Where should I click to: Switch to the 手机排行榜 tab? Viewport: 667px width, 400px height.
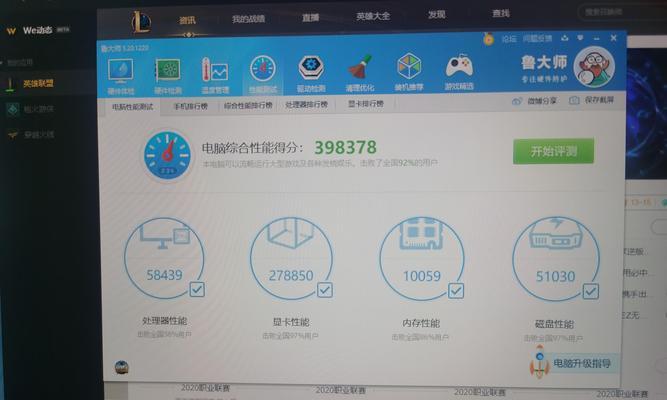pyautogui.click(x=191, y=106)
